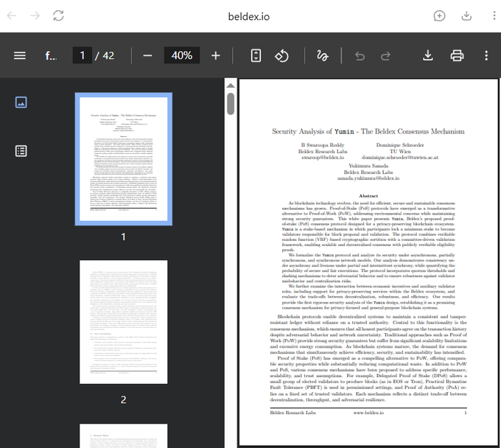Click the truncated file name title
501x448 pixels.
pos(51,56)
